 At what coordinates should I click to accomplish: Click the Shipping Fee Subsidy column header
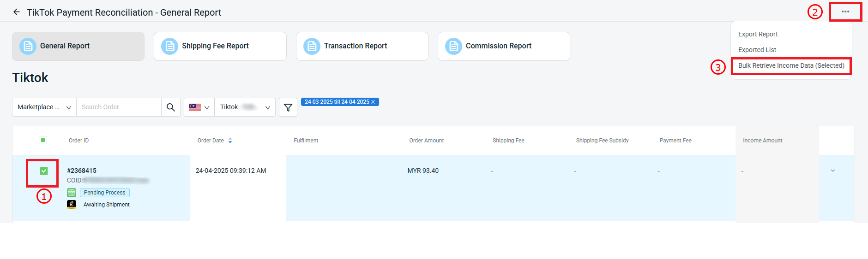tap(602, 141)
